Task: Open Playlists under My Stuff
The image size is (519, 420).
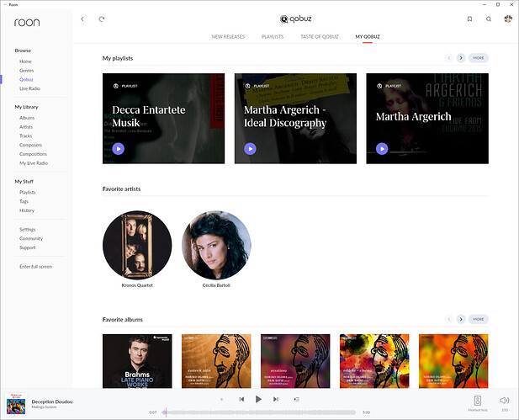Action: click(x=28, y=193)
